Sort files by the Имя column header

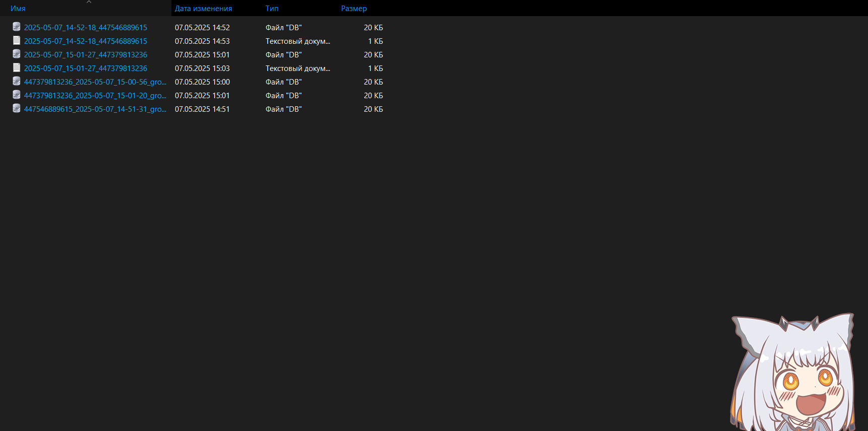pyautogui.click(x=18, y=9)
